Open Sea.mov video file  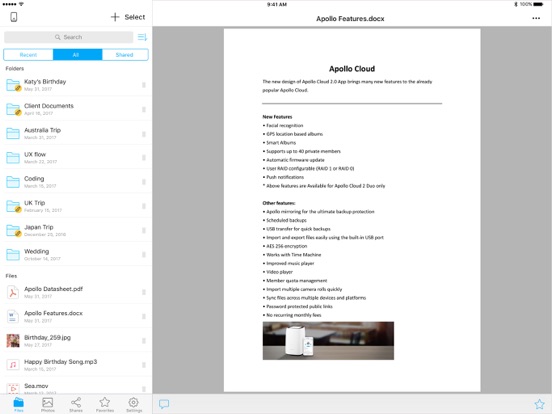point(76,387)
